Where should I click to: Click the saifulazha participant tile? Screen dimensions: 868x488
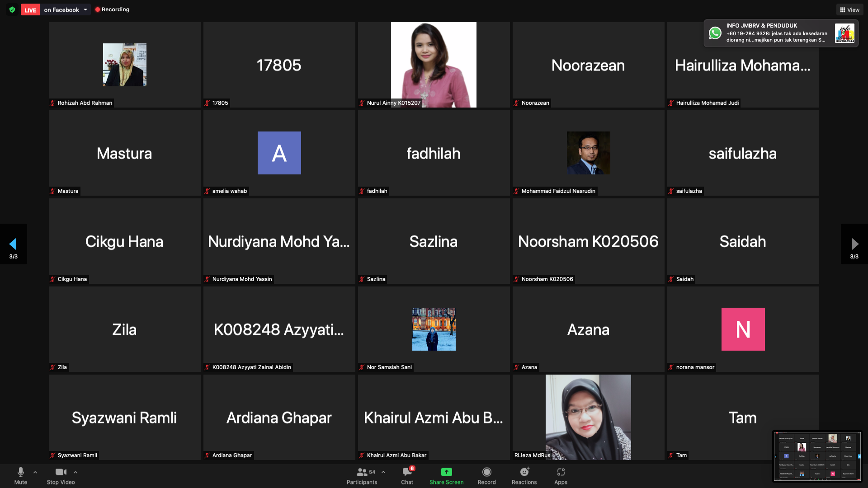(743, 153)
